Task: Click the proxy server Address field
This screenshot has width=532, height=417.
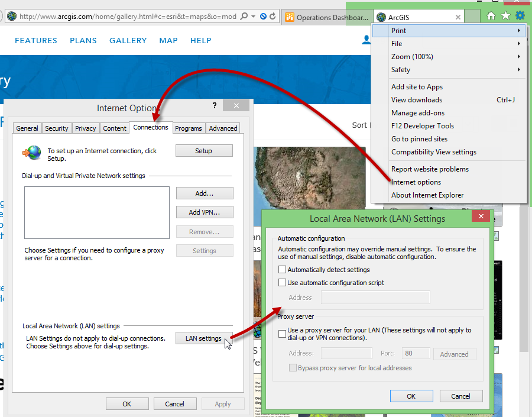Action: click(x=346, y=353)
